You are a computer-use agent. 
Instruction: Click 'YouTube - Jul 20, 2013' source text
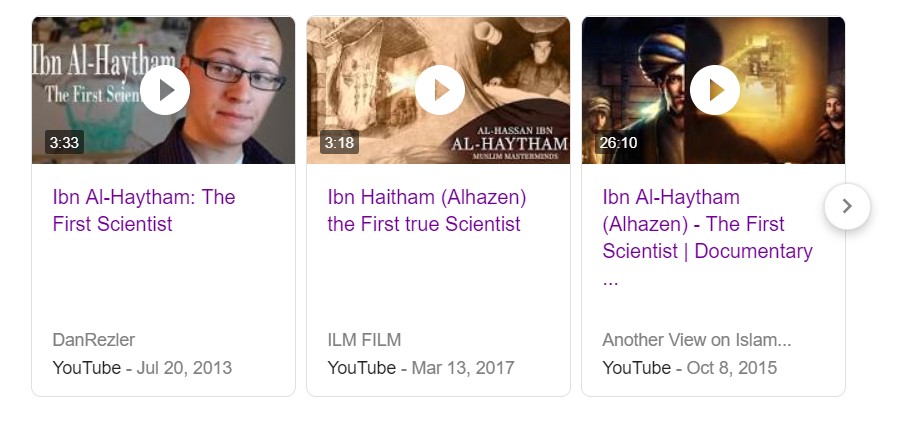coord(142,368)
